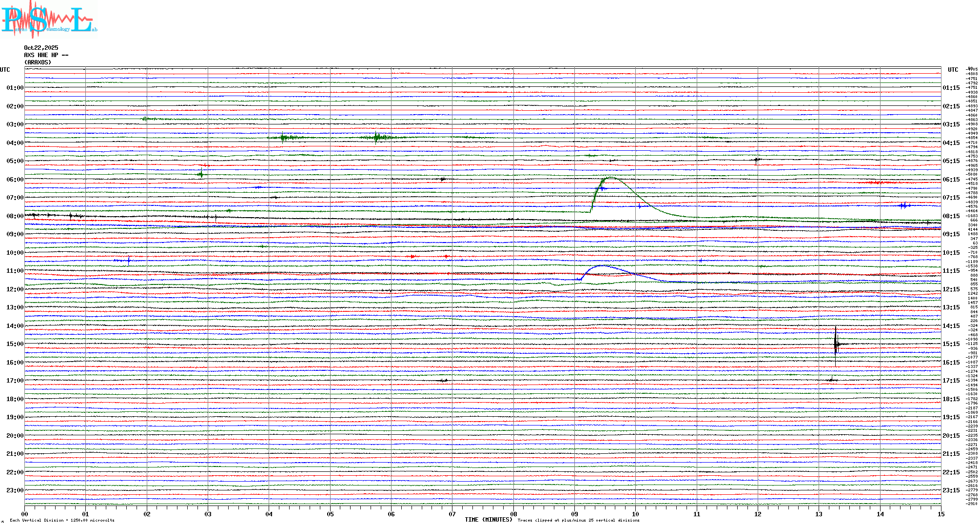Viewport: 980px width, 527px height.
Task: Click the AXS HHE HP station label
Action: point(46,55)
